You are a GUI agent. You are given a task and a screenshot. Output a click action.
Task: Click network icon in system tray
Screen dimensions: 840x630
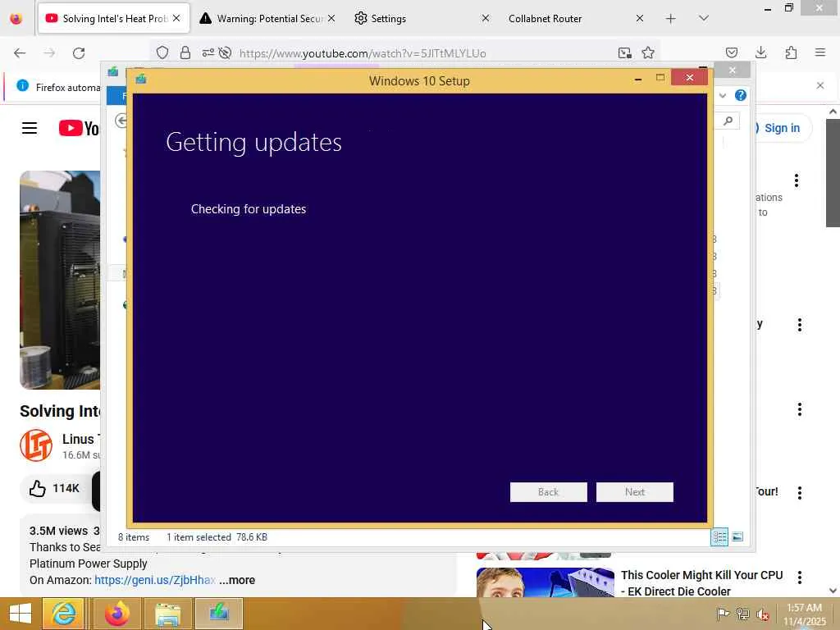pos(742,614)
